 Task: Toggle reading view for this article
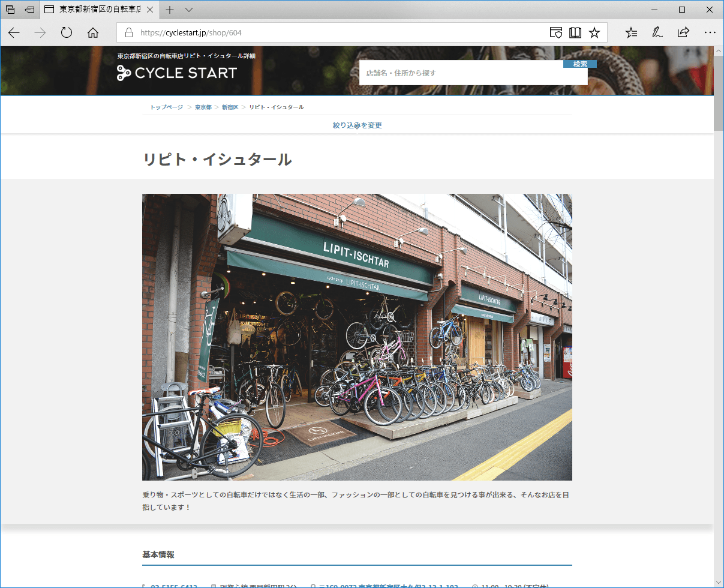pos(575,33)
